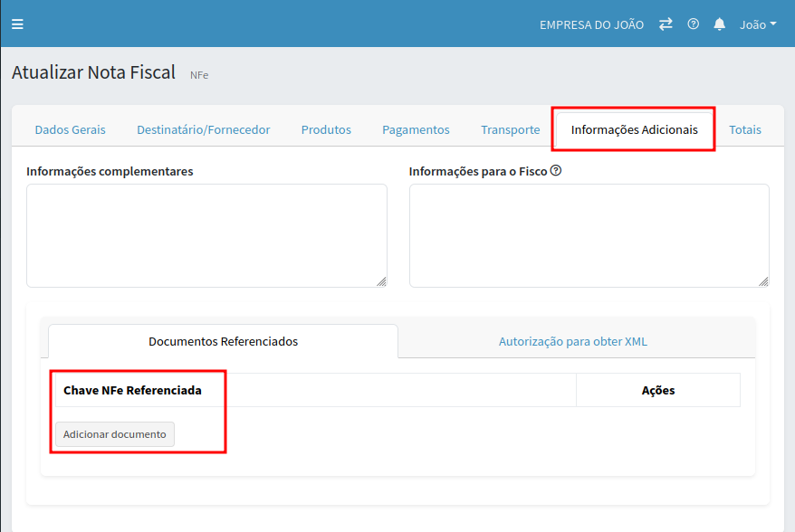
Task: Focus the Informações complementares text area
Action: pos(206,235)
